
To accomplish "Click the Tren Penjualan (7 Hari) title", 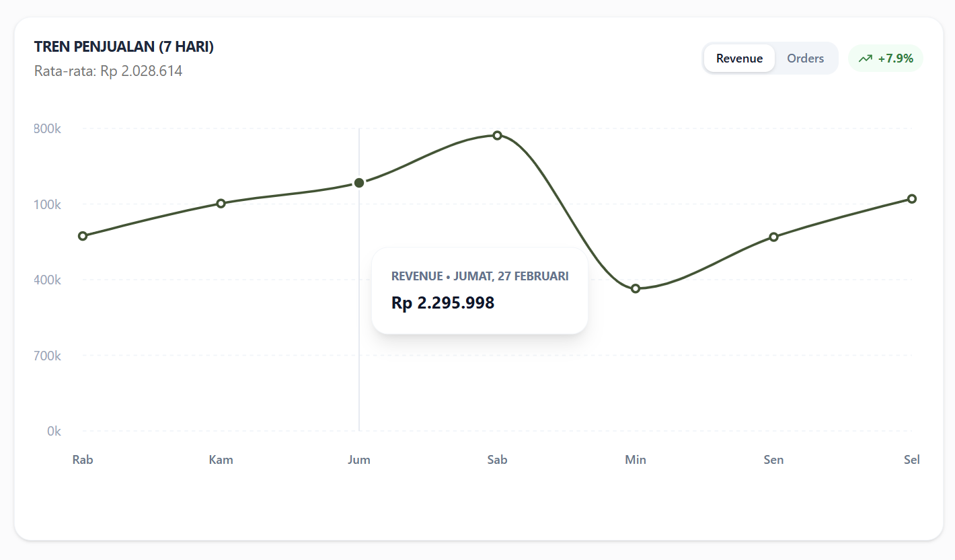I will click(x=124, y=46).
